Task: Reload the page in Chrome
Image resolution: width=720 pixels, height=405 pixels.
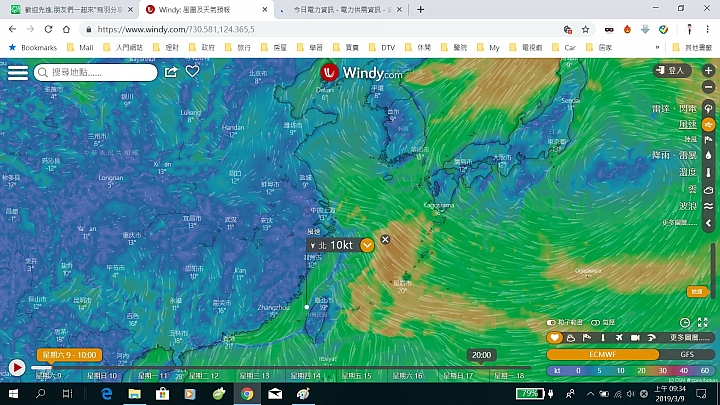Action: pos(48,29)
